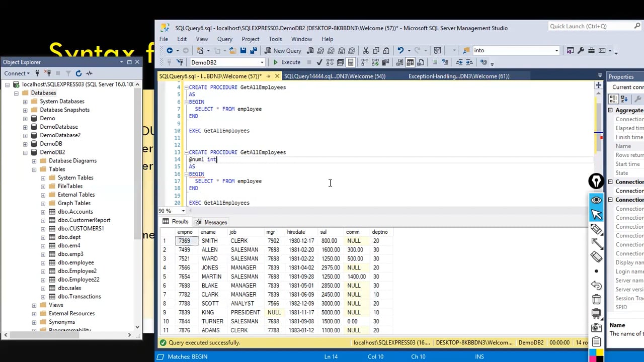The width and height of the screenshot is (644, 362).
Task: Collapse the Tables folder node
Action: [x=34, y=169]
